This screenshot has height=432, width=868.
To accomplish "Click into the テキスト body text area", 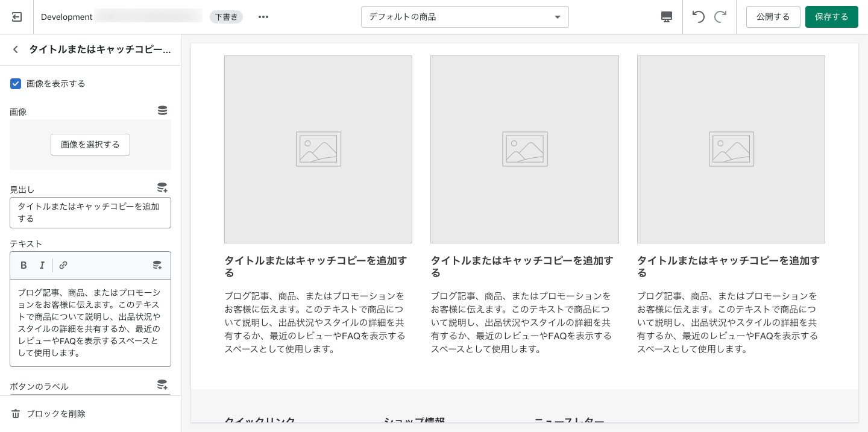I will tap(90, 323).
